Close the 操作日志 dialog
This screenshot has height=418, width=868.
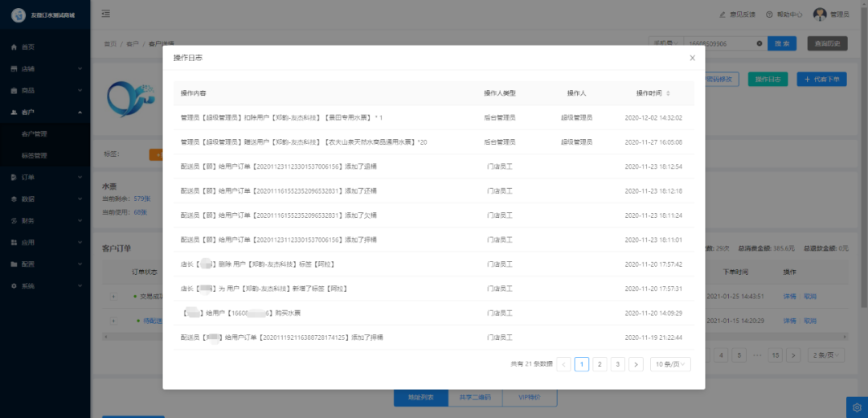(692, 58)
